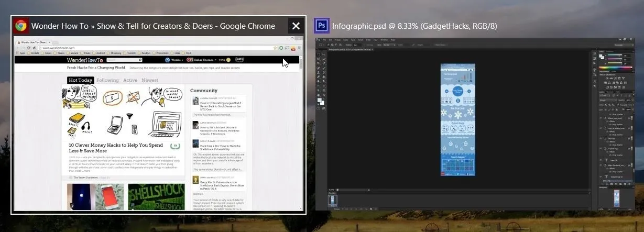Click the Photoshop Ps icon beside Infographic.psd title

point(321,26)
